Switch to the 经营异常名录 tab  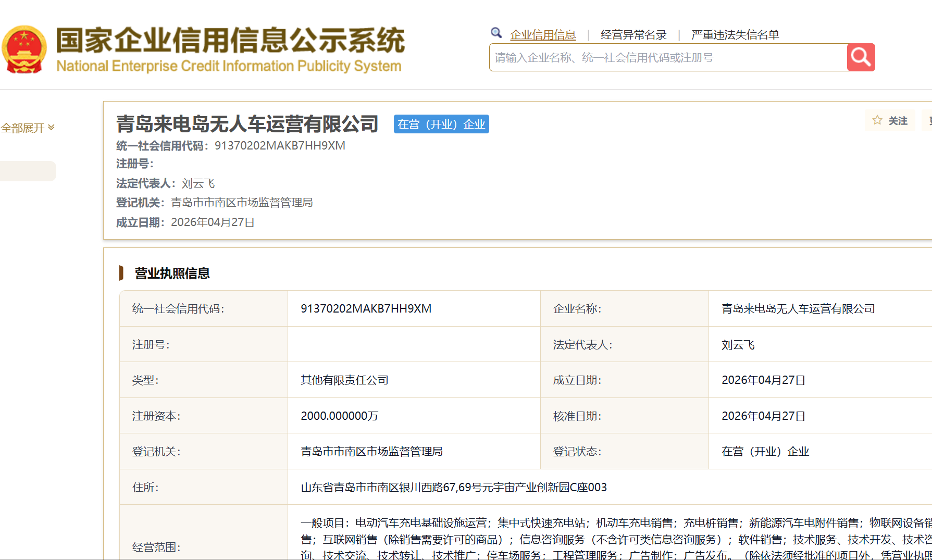click(633, 35)
